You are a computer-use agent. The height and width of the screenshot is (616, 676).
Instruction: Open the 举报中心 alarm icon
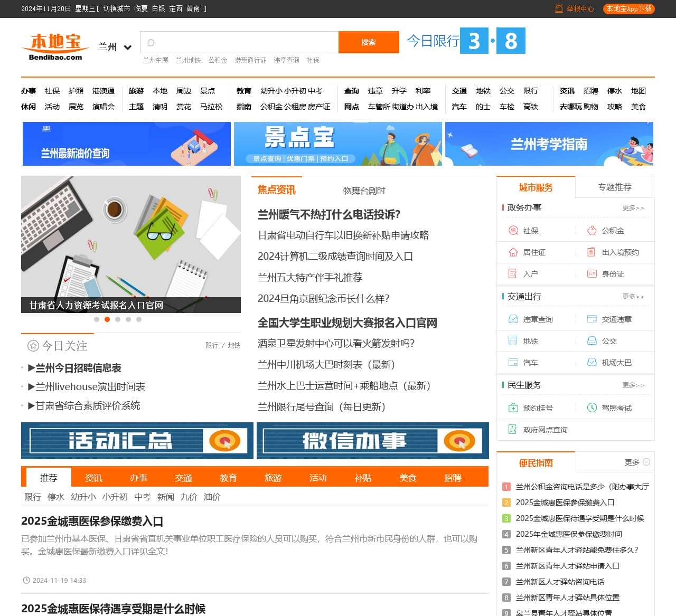[558, 8]
